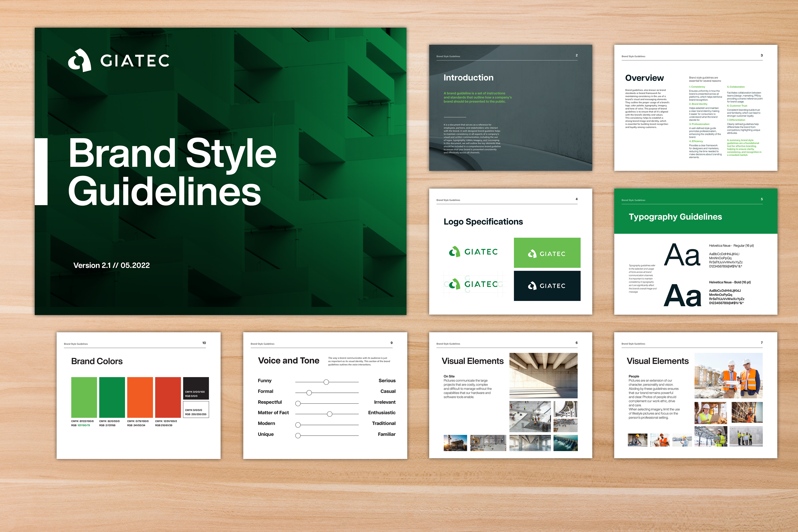This screenshot has height=532, width=798.
Task: Open the concrete pouring workers site photo
Action: 530,417
